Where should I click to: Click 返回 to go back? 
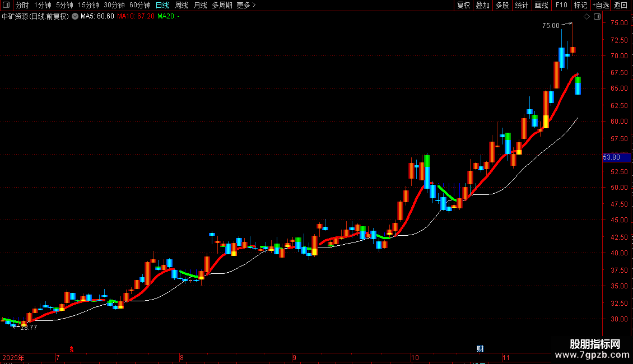(621, 5)
